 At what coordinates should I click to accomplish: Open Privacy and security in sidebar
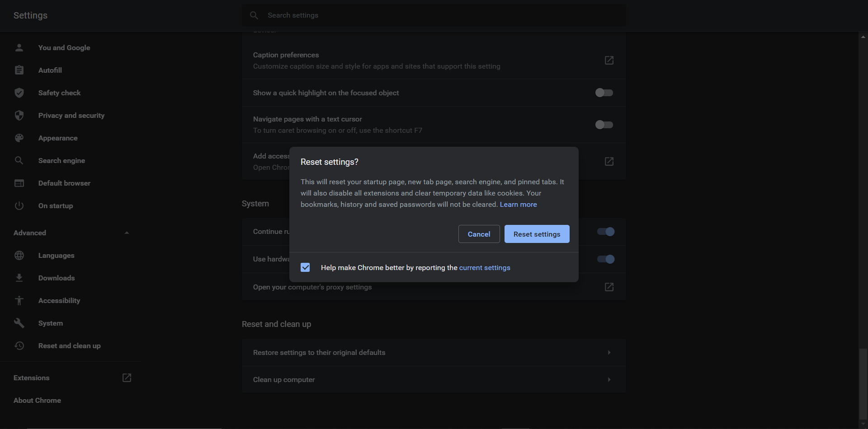[x=71, y=116]
